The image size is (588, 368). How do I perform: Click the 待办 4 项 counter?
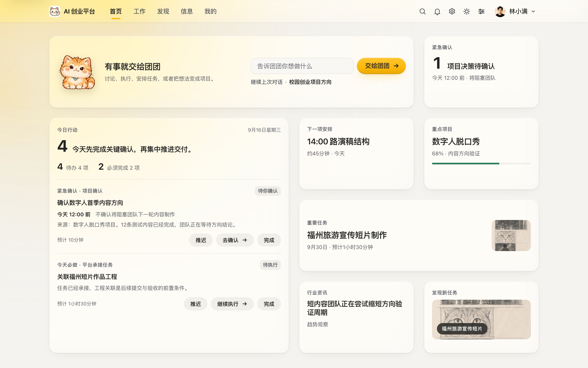[73, 167]
